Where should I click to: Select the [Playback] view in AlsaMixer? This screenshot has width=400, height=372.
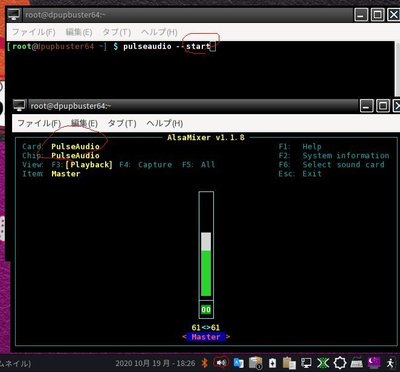(89, 165)
